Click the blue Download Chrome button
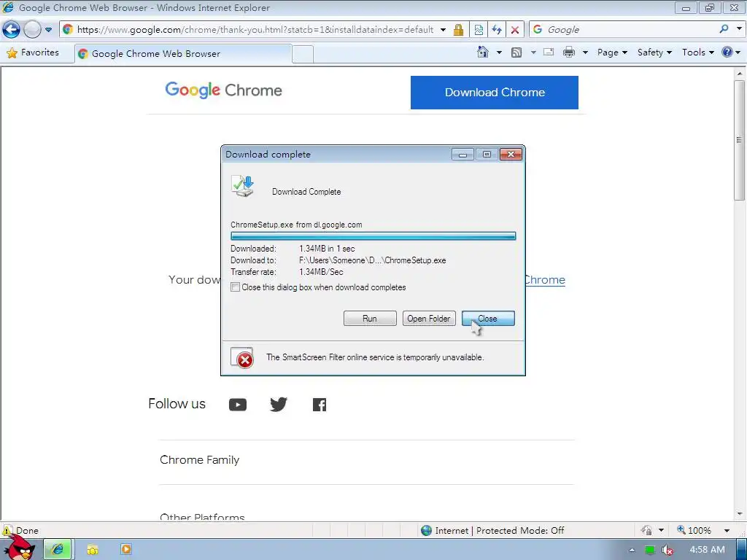Image resolution: width=747 pixels, height=560 pixels. [495, 93]
